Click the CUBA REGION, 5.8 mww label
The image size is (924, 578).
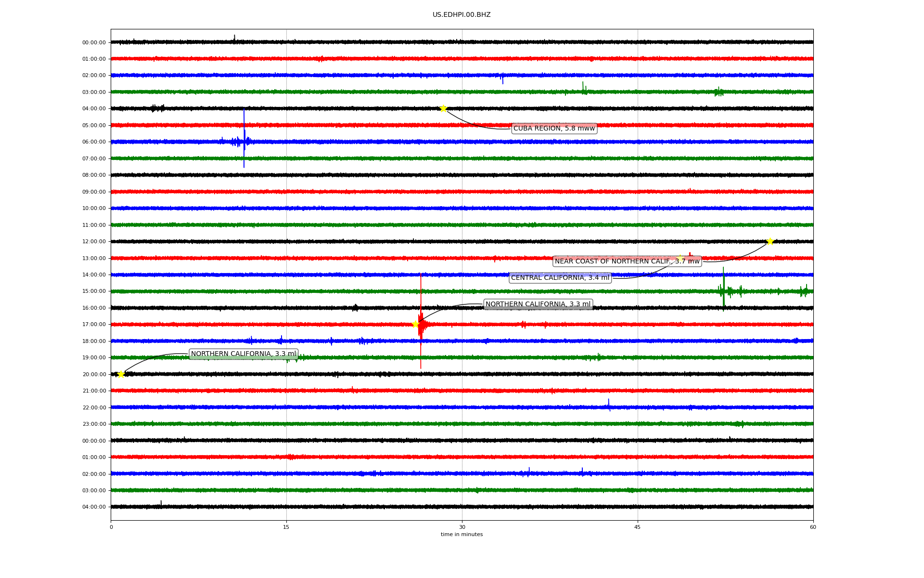554,128
